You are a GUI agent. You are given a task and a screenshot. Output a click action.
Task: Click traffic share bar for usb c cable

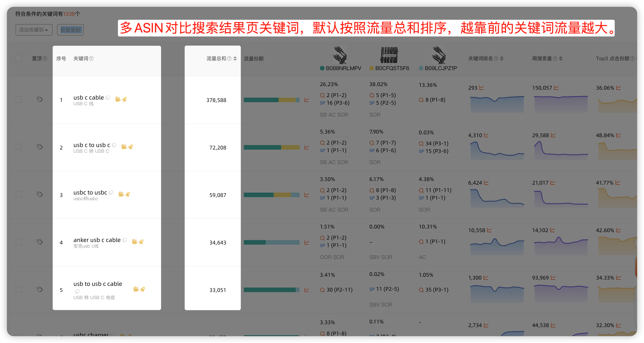(271, 100)
